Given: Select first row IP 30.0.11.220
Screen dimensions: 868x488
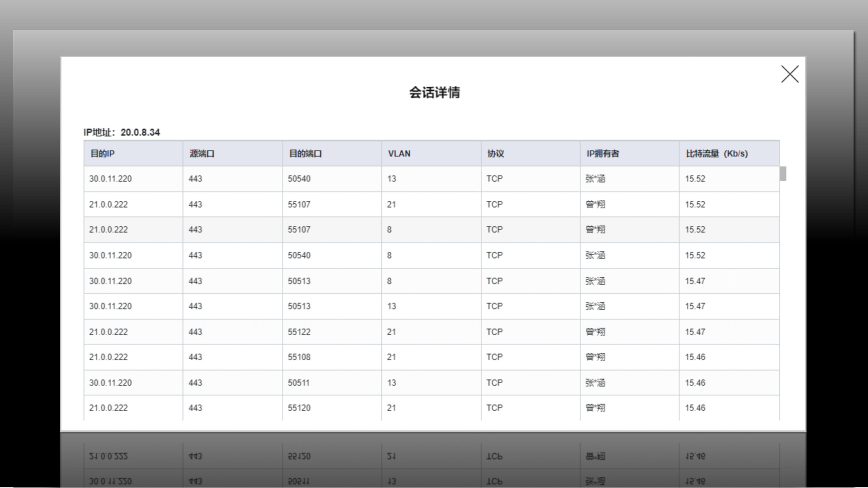Looking at the screenshot, I should 110,179.
